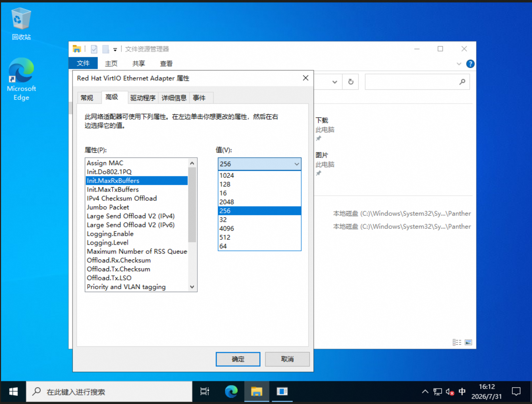The width and height of the screenshot is (532, 404).
Task: Switch Explorer to large icons view
Action: pyautogui.click(x=468, y=342)
